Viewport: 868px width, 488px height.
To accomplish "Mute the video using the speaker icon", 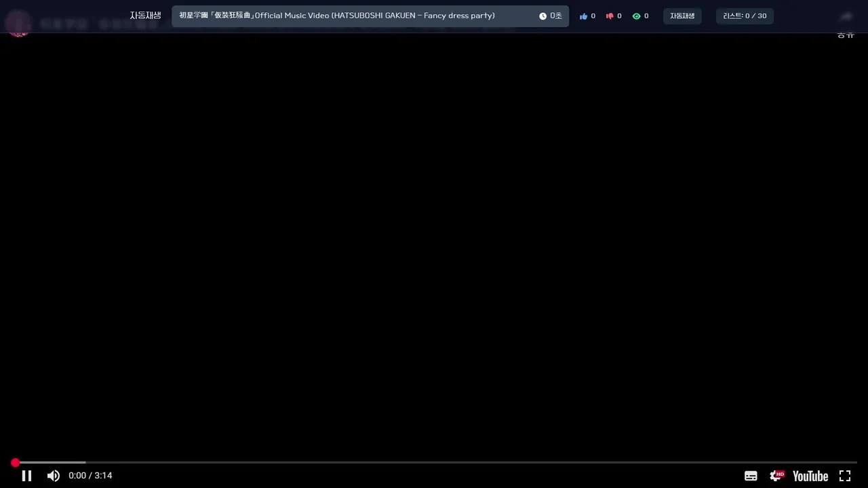I will coord(53,476).
